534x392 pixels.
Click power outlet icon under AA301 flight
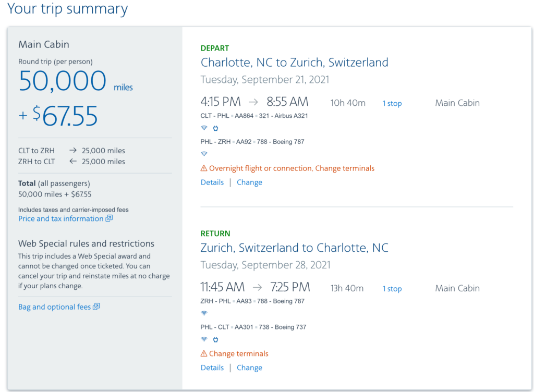click(215, 339)
